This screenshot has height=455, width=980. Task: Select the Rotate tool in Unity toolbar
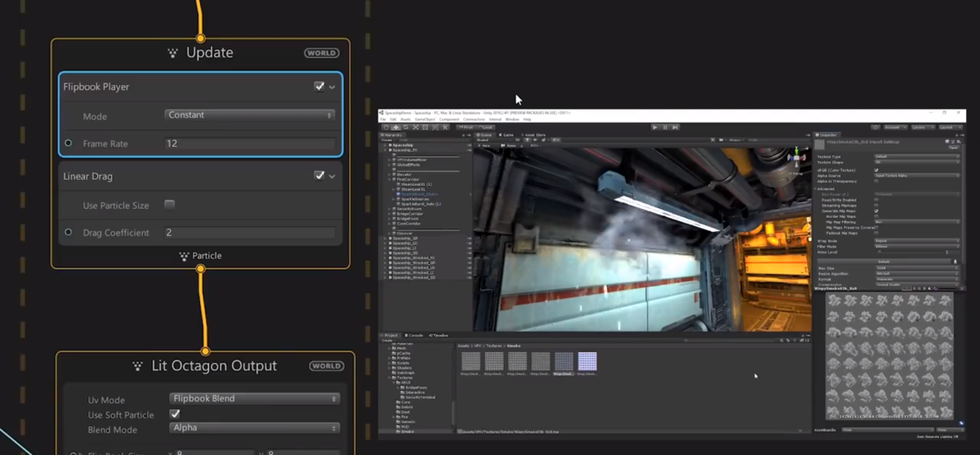point(405,128)
